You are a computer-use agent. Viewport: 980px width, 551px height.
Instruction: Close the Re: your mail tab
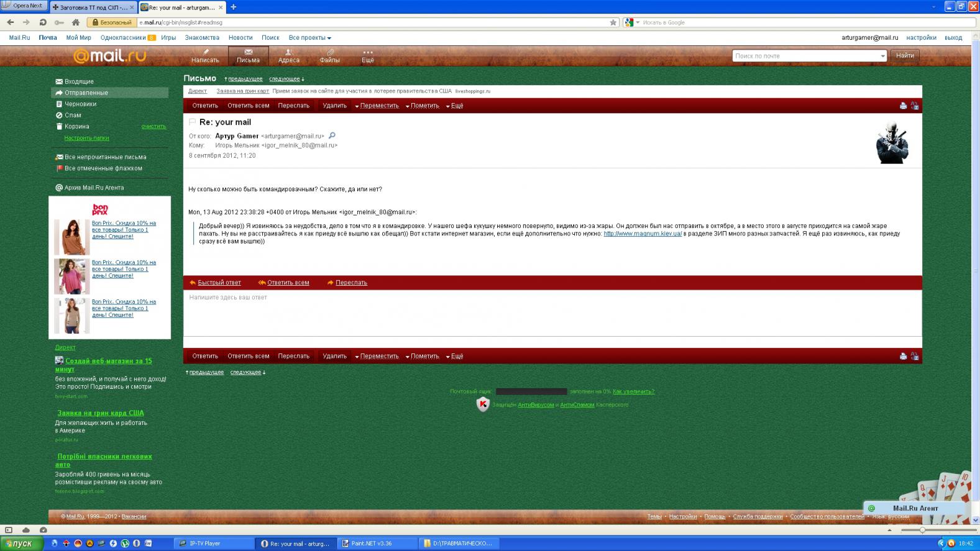coord(221,7)
